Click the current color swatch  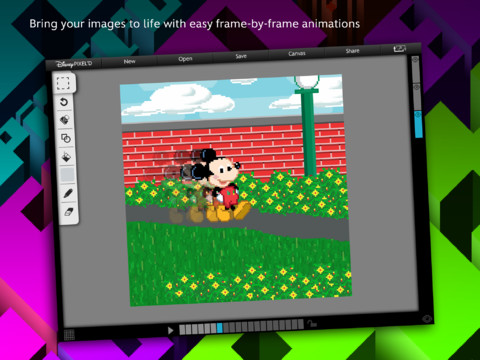click(x=67, y=175)
